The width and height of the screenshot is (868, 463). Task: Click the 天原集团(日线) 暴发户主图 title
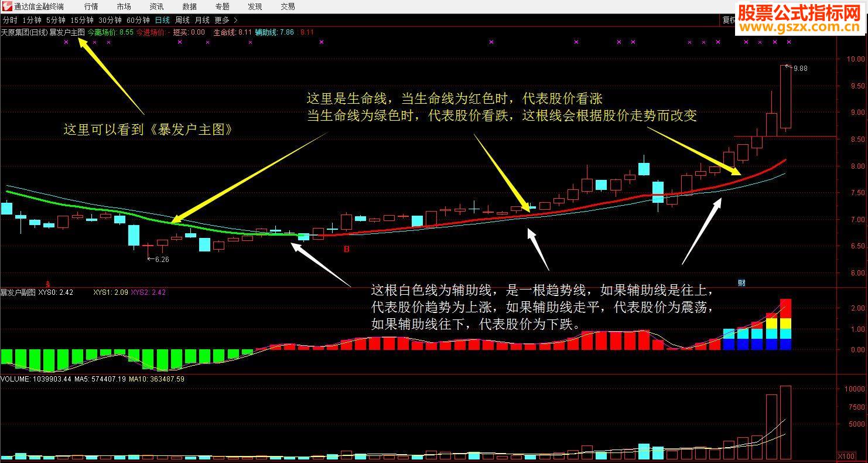[43, 32]
